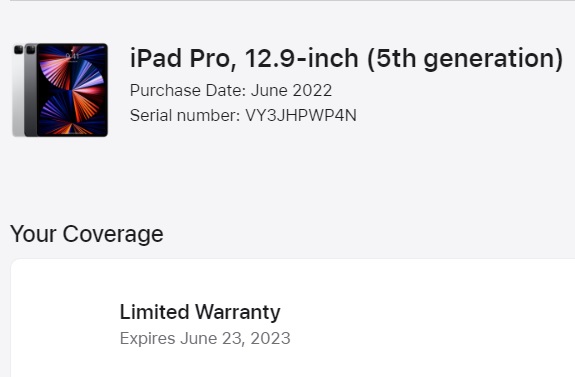Viewport: 575px width, 377px height.
Task: Select the serial number VY3JHPWP4N
Action: (x=301, y=116)
